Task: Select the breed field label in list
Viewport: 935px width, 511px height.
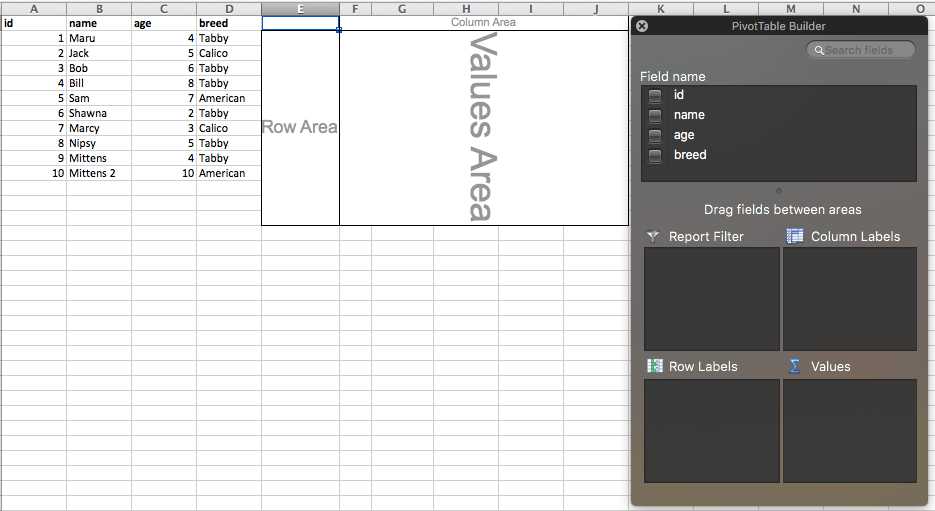Action: 690,155
